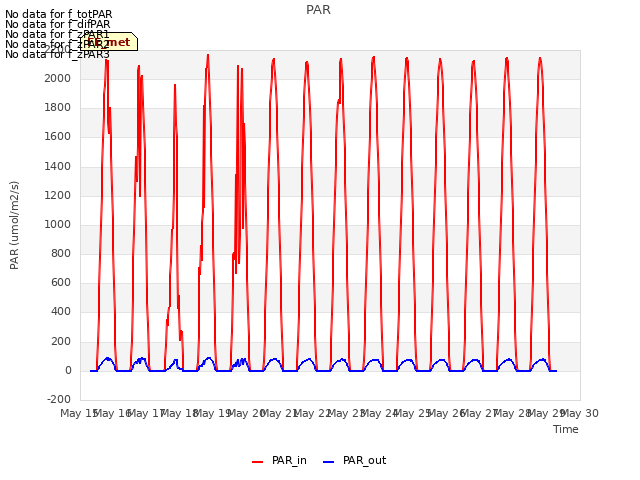
Task: Click the 1000 y-axis tick label
Action: click(x=58, y=224)
